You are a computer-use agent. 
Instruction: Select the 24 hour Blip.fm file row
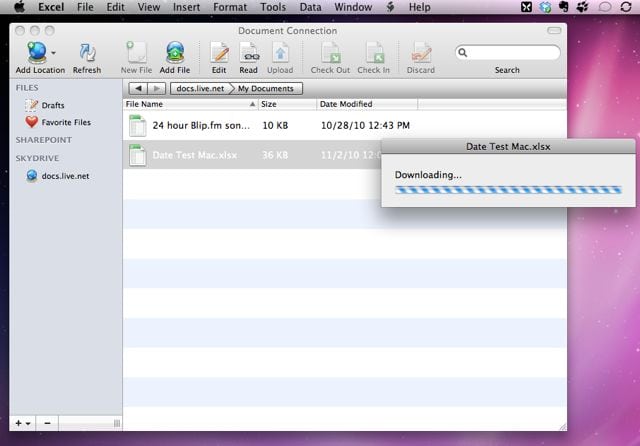[344, 126]
